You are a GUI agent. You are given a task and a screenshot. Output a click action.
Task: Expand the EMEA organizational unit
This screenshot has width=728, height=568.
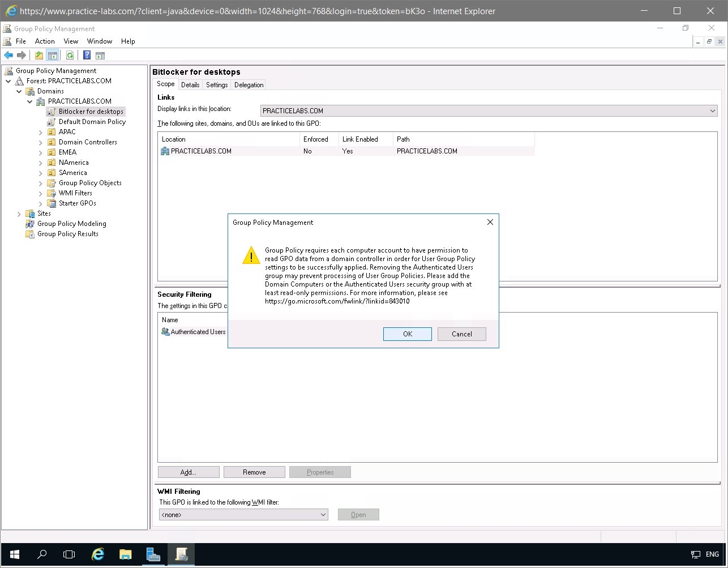pyautogui.click(x=39, y=152)
